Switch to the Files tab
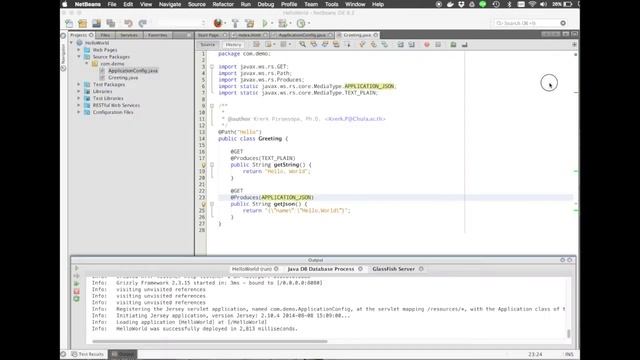 (105, 35)
